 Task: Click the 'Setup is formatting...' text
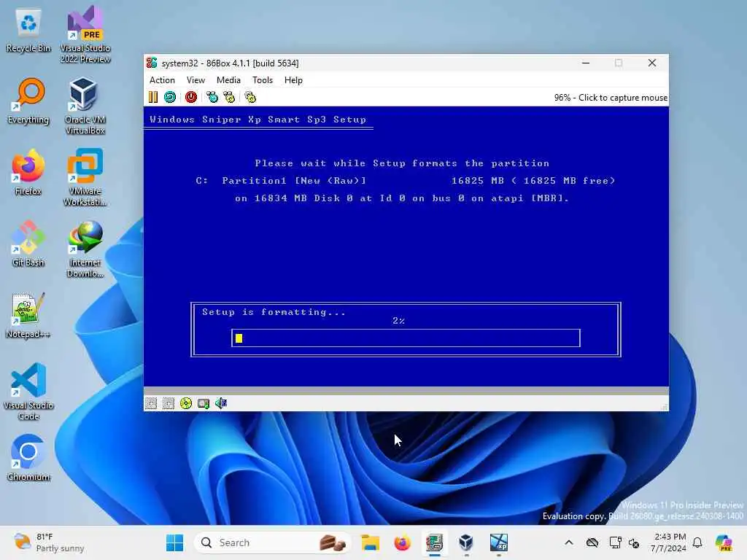tap(274, 312)
